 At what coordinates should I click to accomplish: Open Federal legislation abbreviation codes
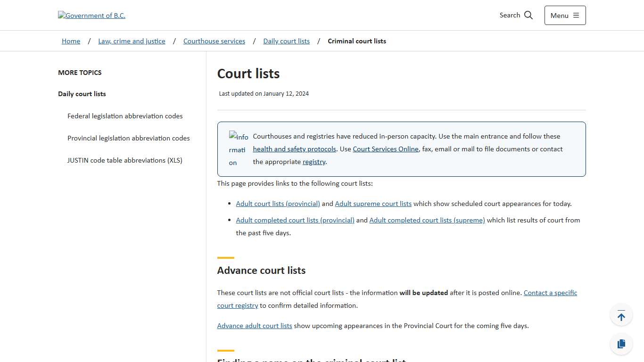(125, 116)
